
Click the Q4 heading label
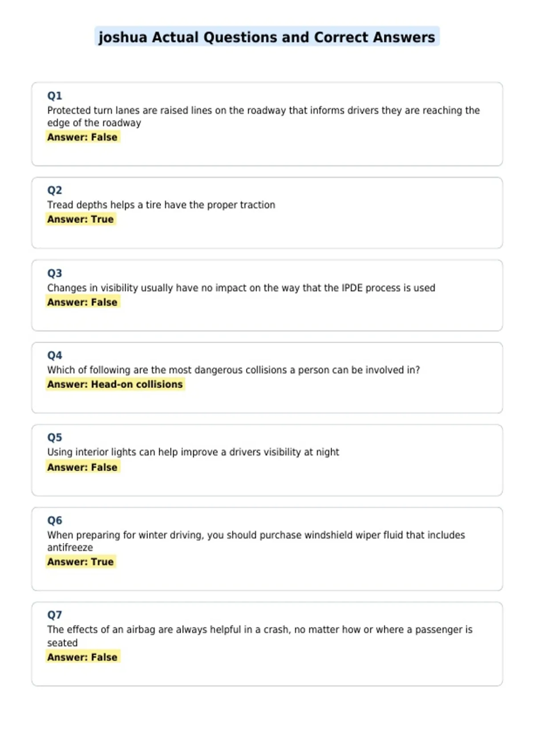coord(55,355)
